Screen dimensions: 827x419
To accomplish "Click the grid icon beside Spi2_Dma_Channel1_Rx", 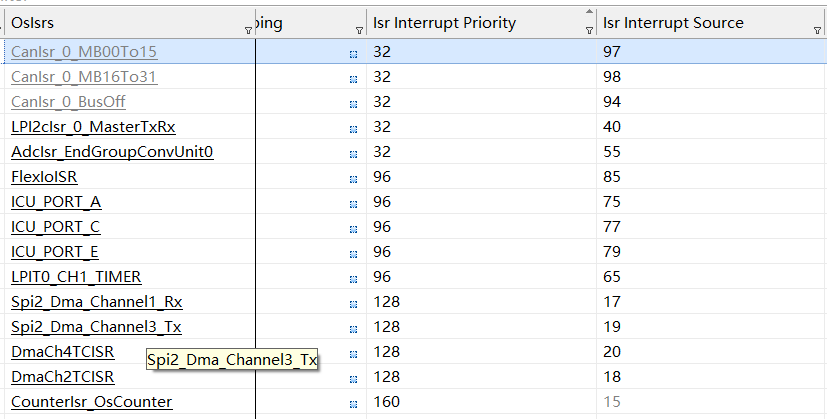I will pos(354,303).
